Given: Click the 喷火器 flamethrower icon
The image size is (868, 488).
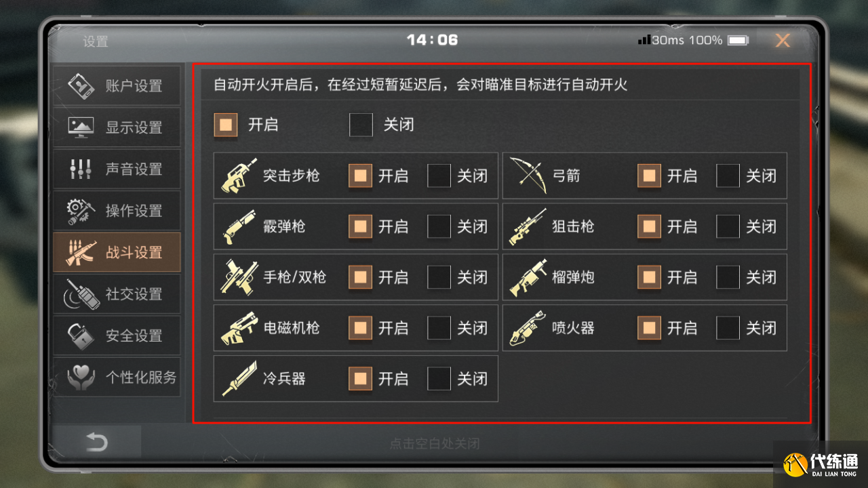Looking at the screenshot, I should tap(528, 328).
